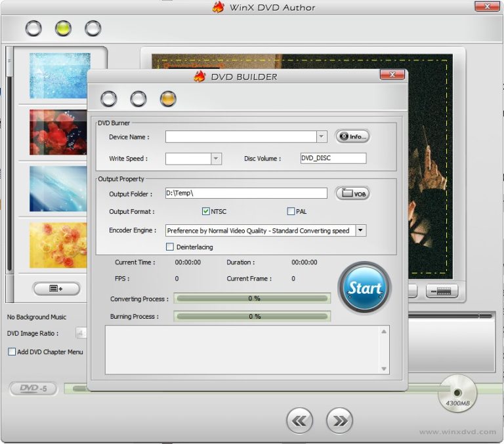The width and height of the screenshot is (504, 444).
Task: Click the VOB folder browse button
Action: pos(352,193)
